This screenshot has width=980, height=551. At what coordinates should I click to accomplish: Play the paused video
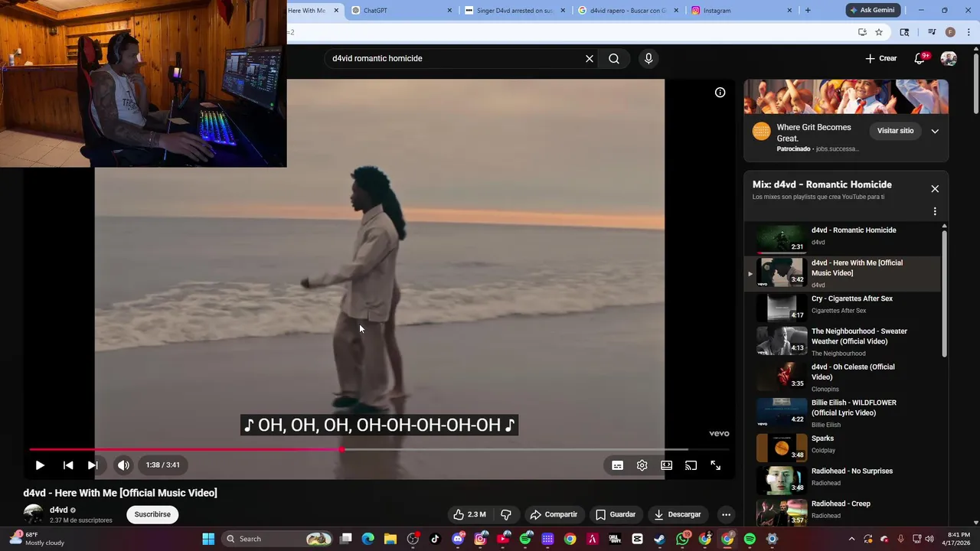(40, 465)
